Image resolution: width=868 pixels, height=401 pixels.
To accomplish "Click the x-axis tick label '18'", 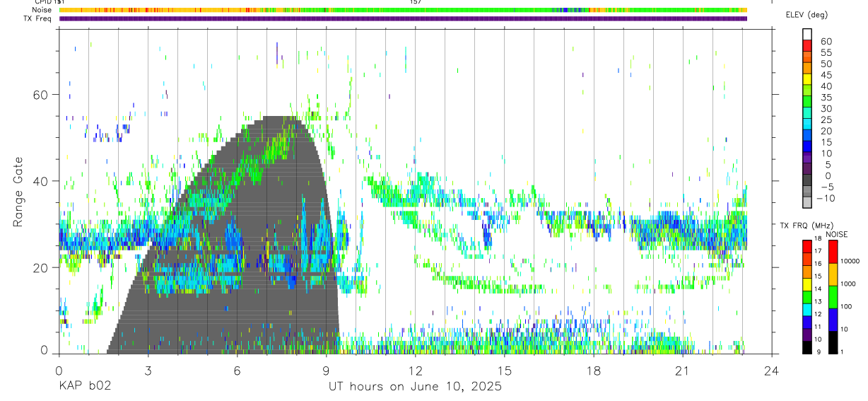I will [594, 371].
